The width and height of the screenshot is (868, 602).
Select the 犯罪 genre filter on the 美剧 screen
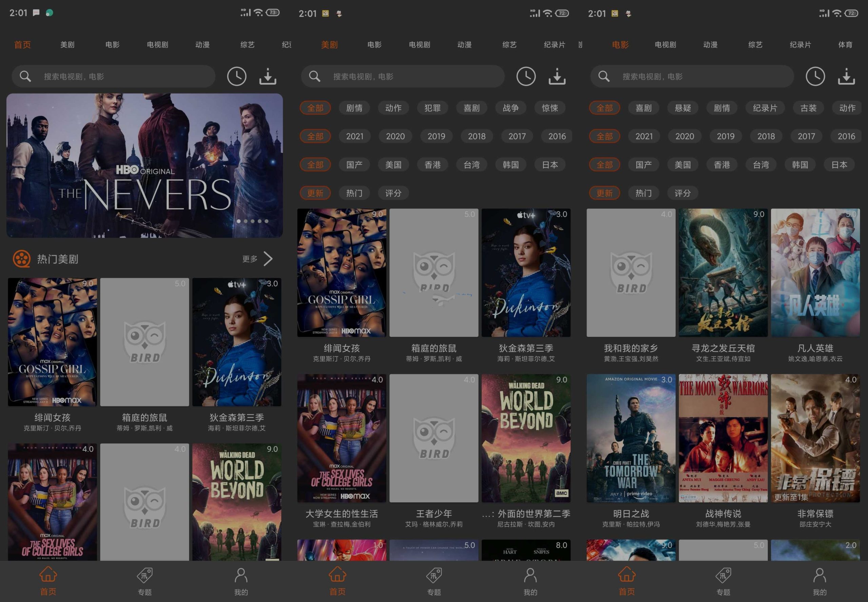pos(432,108)
